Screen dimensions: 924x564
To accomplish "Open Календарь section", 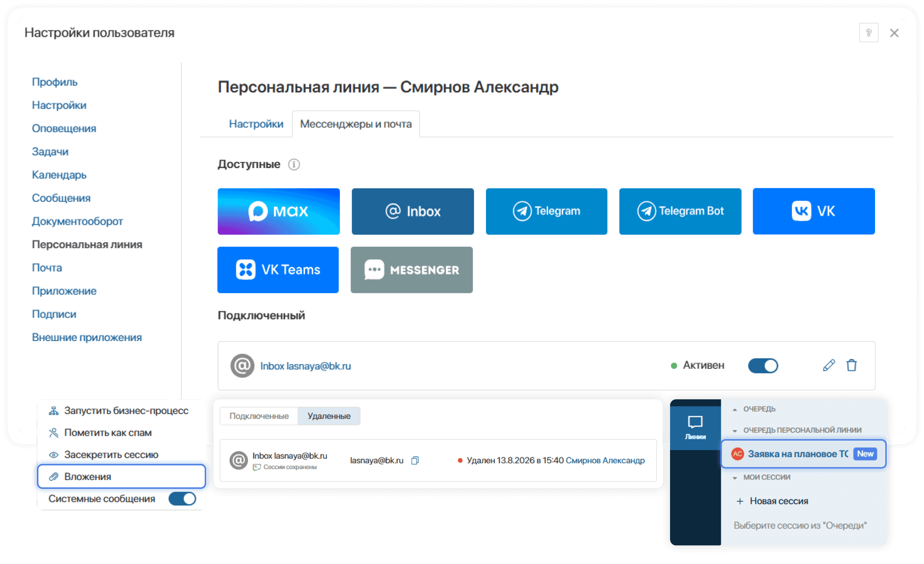I will (x=59, y=175).
